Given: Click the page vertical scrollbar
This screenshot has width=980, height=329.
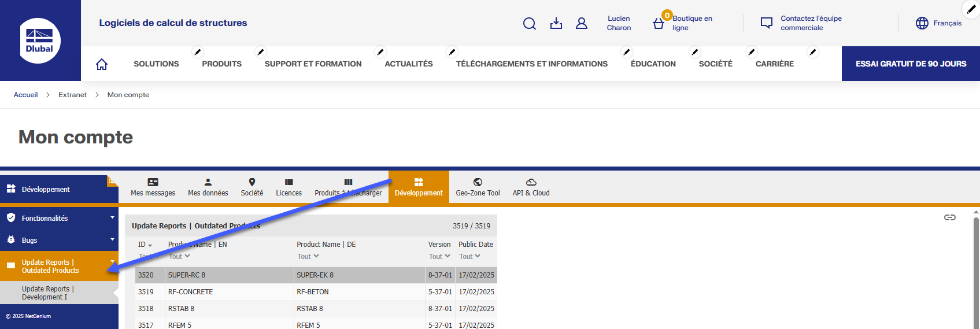Looking at the screenshot, I should [976, 272].
